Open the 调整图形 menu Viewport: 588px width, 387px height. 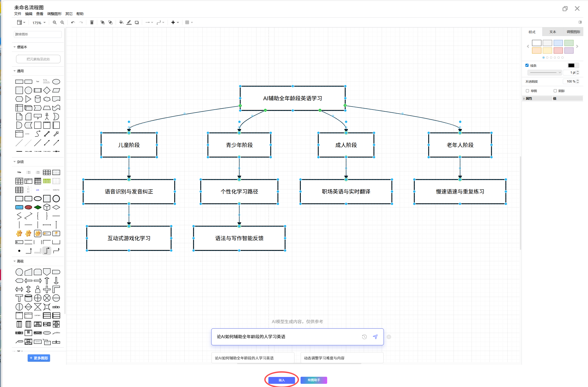(x=54, y=14)
